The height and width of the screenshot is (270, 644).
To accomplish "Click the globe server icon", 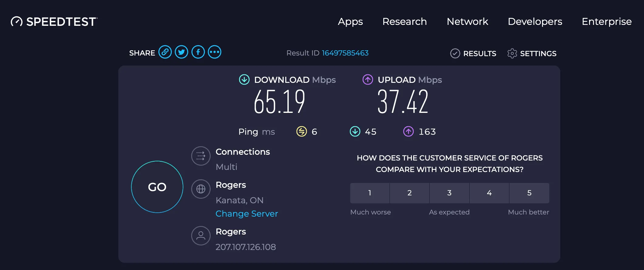I will [201, 189].
